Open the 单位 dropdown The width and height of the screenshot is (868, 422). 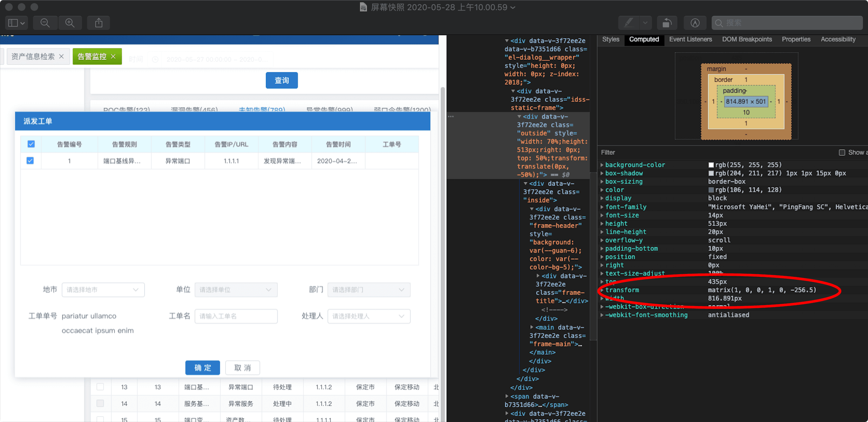tap(236, 289)
